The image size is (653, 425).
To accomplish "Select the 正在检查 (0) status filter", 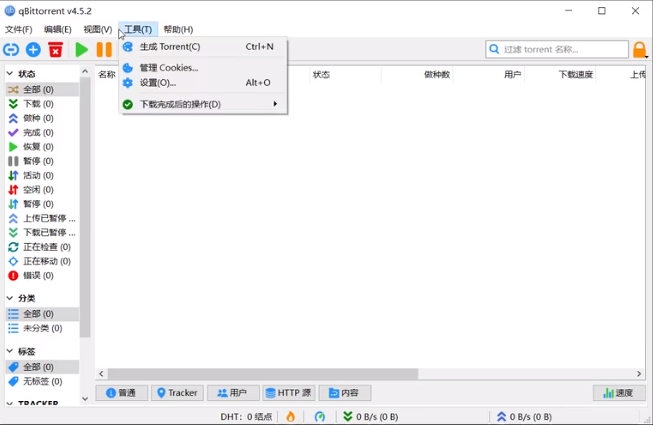I will (42, 247).
